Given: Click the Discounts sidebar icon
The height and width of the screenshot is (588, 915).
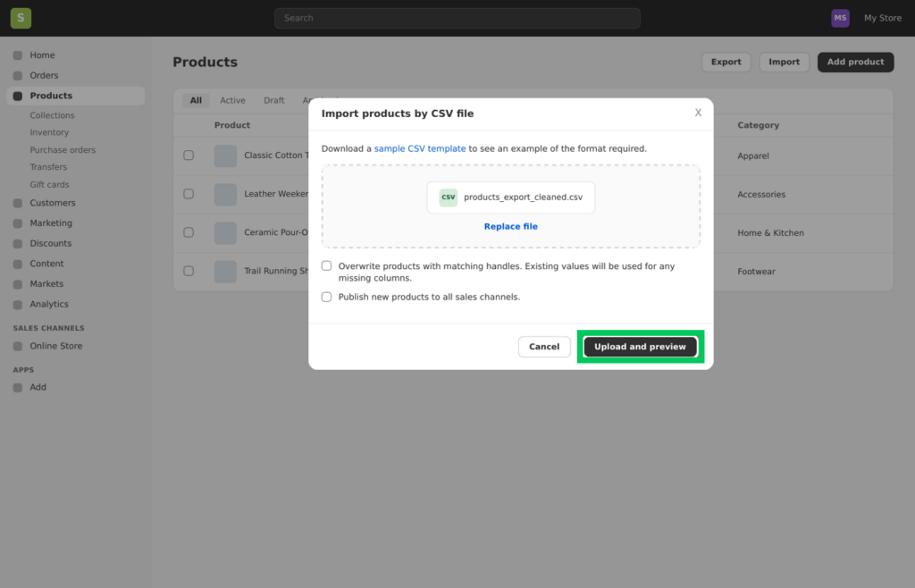Looking at the screenshot, I should pos(18,244).
